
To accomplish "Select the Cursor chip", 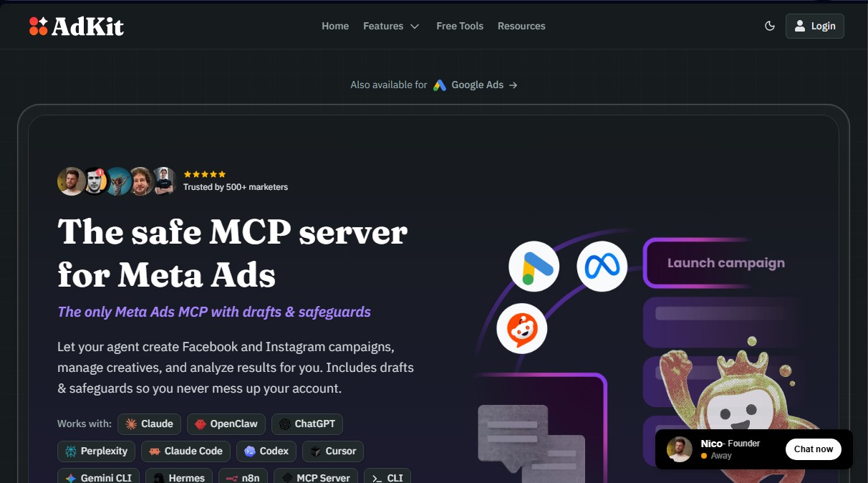I will 333,451.
